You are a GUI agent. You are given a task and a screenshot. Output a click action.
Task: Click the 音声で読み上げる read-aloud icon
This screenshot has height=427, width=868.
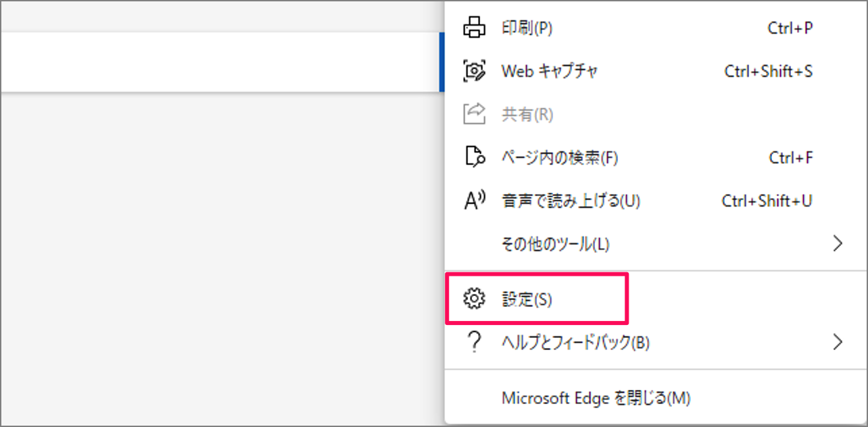475,200
